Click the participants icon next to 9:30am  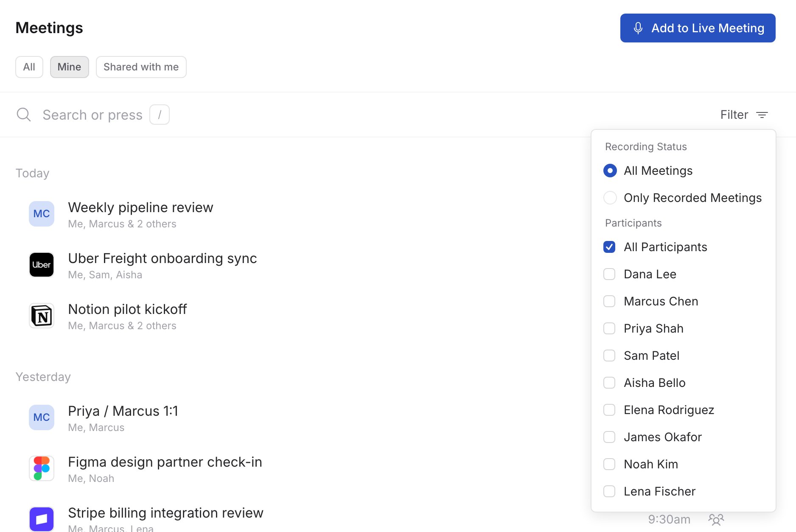point(716,519)
